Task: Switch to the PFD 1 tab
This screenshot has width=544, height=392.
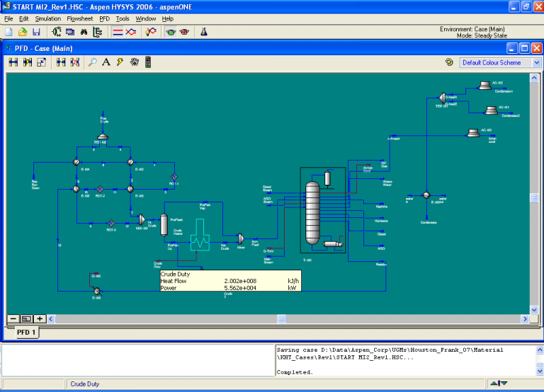Action: click(x=27, y=332)
